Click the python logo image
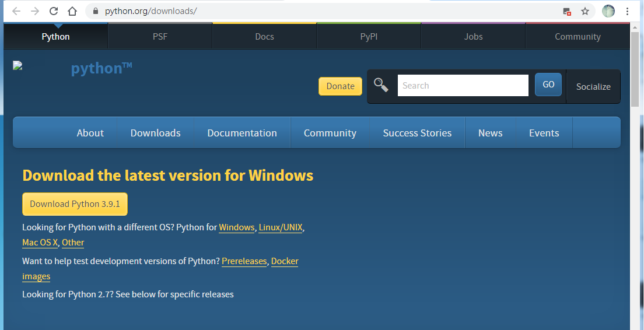644x330 pixels. (x=72, y=68)
